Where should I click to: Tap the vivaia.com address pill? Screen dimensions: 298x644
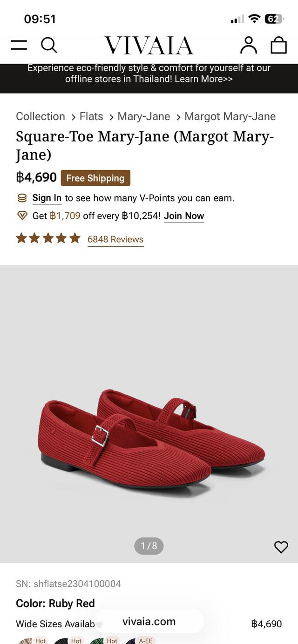tap(149, 622)
